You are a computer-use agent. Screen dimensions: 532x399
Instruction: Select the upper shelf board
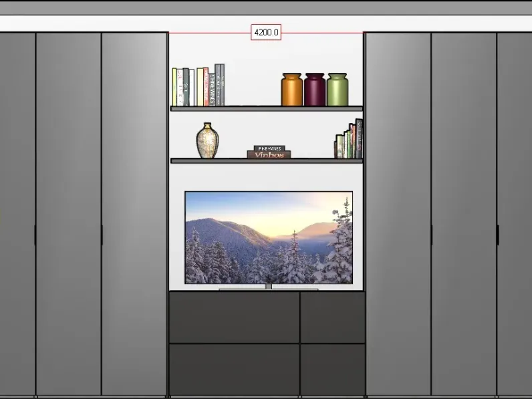pyautogui.click(x=267, y=108)
